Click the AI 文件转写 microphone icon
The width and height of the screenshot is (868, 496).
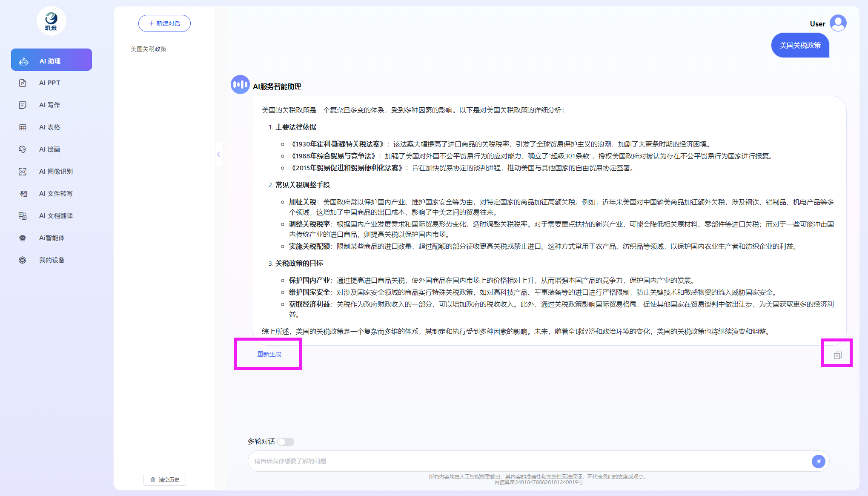click(23, 194)
